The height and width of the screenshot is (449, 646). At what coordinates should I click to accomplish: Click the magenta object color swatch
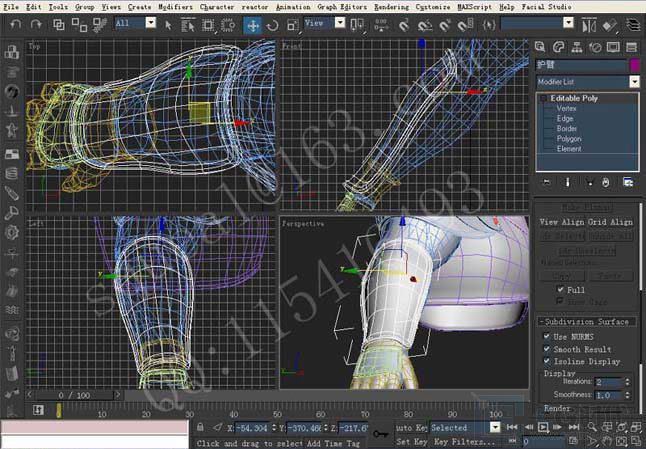pos(635,65)
